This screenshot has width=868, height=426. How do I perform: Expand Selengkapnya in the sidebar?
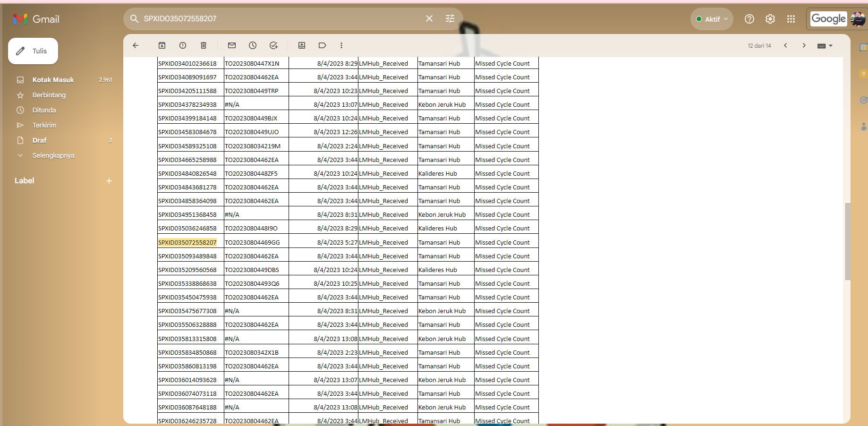[x=53, y=155]
